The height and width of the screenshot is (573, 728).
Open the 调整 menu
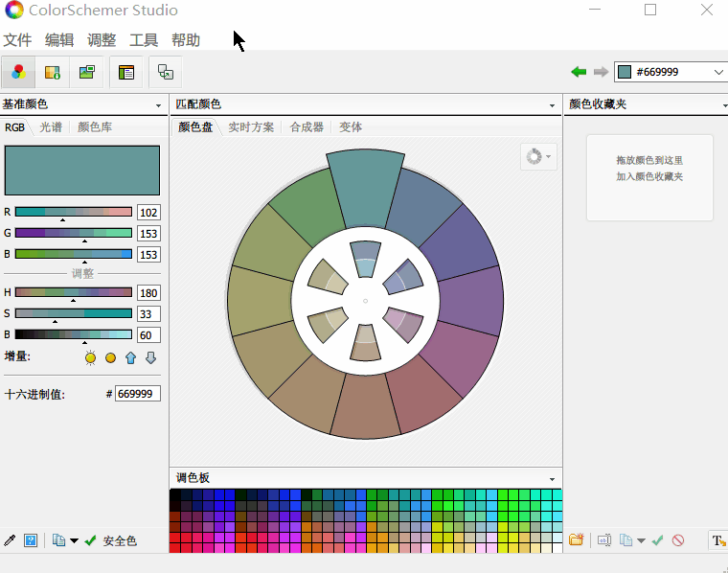[102, 40]
